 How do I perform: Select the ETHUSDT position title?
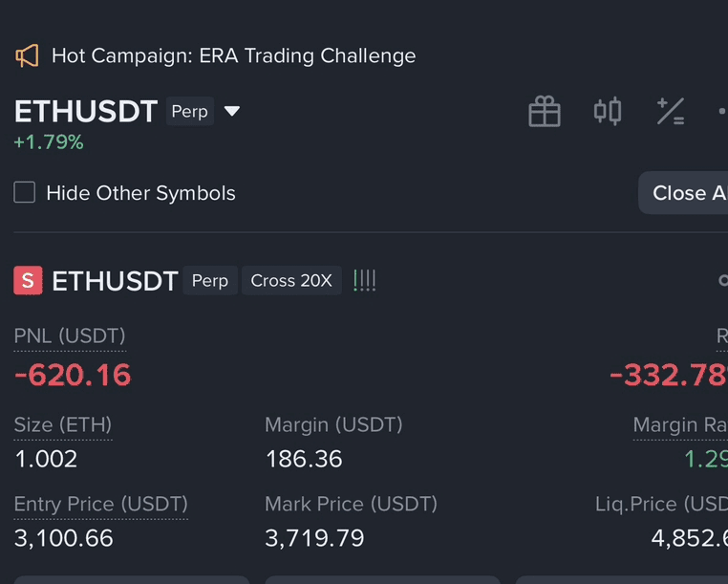click(x=115, y=281)
